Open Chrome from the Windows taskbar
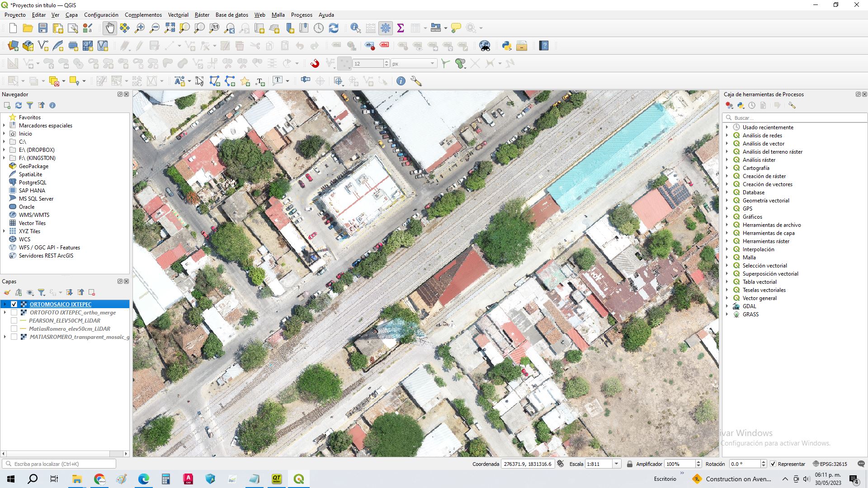868x488 pixels. 99,479
